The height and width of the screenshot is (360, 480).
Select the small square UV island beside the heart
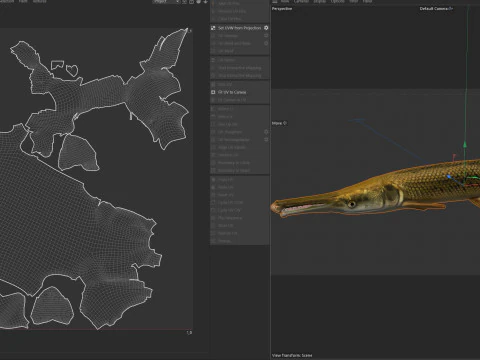(57, 65)
